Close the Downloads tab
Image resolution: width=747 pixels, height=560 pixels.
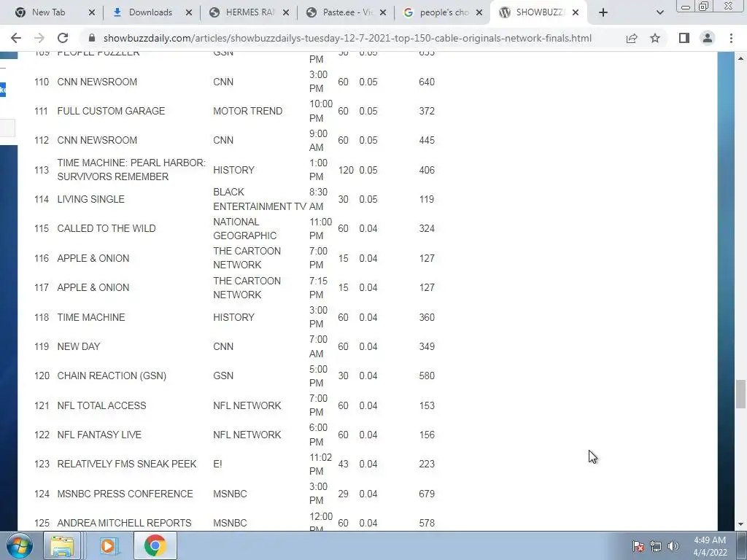coord(189,12)
